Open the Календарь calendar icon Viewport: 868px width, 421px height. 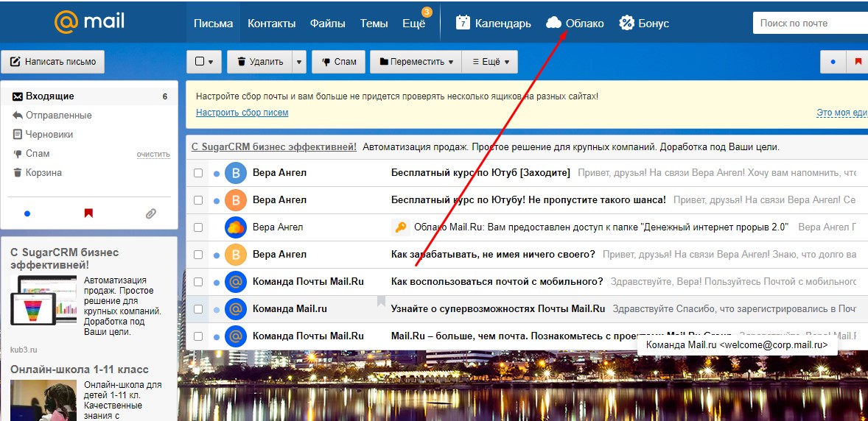click(463, 23)
